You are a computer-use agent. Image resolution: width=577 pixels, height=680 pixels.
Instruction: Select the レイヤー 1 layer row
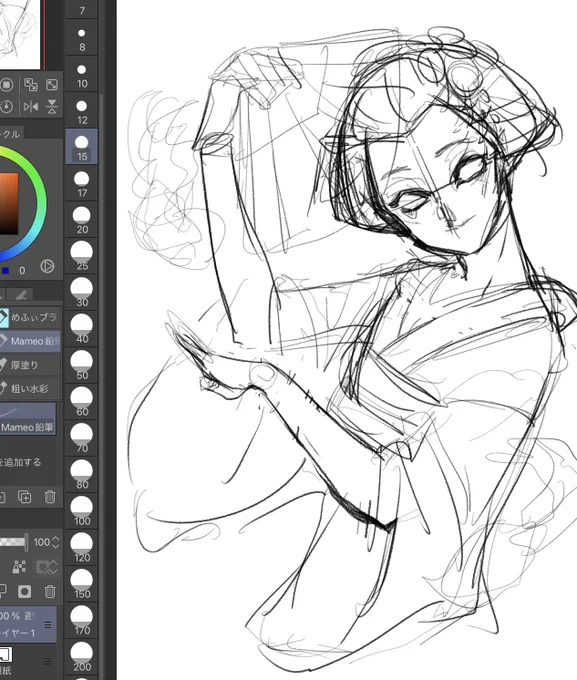[x=28, y=624]
